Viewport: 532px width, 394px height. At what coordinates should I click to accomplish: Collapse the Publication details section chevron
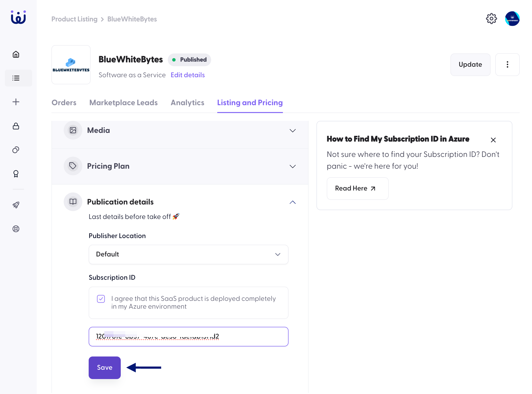pyautogui.click(x=293, y=202)
